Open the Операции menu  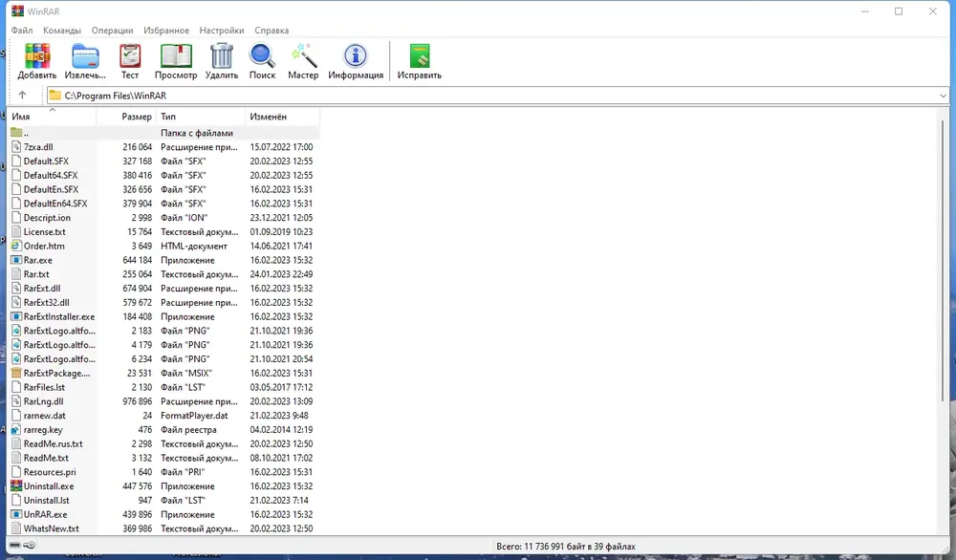112,30
